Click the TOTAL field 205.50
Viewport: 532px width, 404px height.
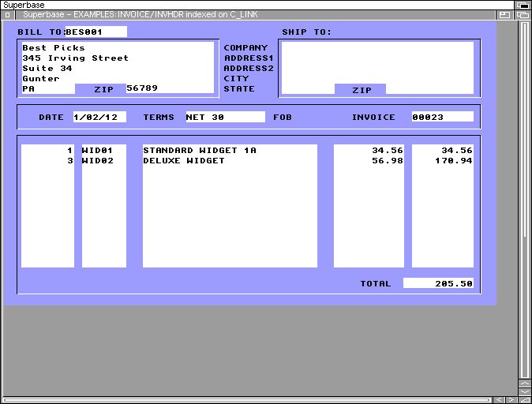(x=438, y=283)
